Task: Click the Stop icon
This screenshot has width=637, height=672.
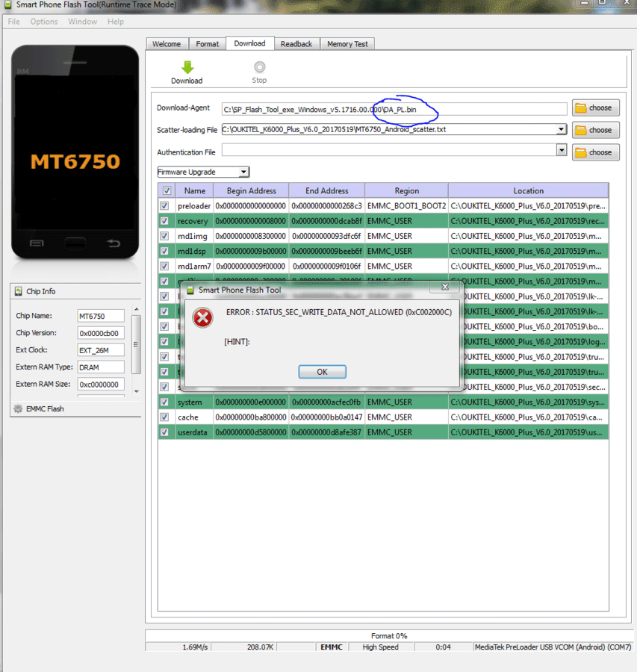Action: point(259,67)
